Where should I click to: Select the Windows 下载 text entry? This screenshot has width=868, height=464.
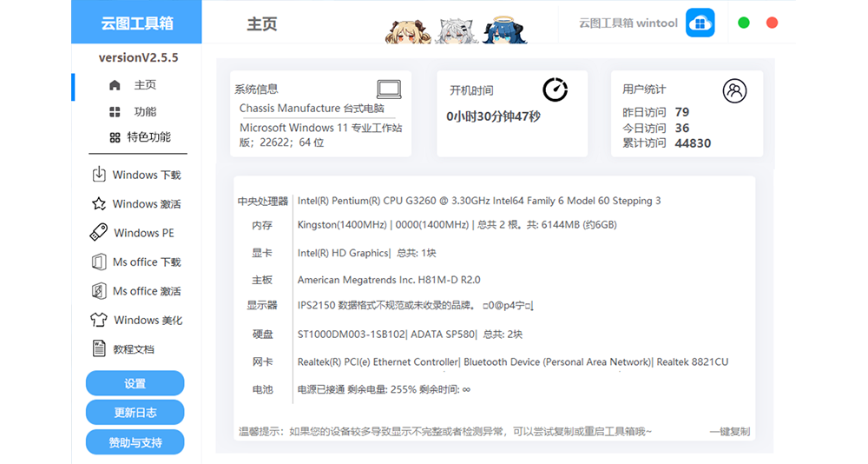tap(147, 175)
